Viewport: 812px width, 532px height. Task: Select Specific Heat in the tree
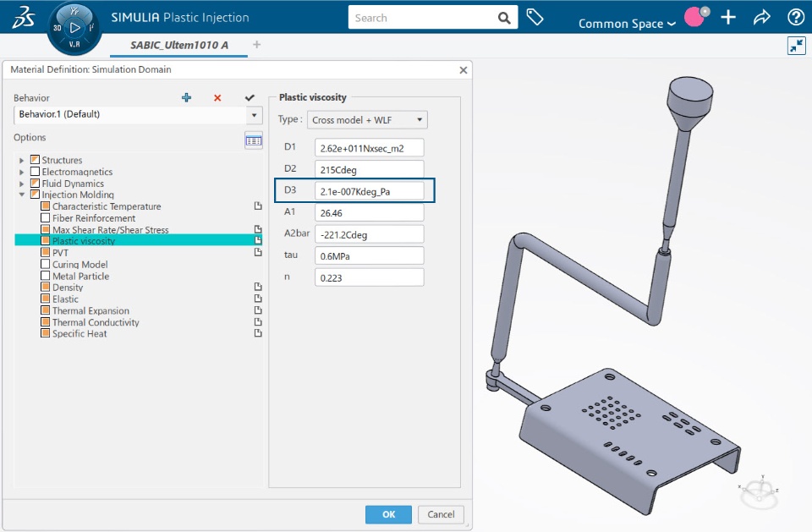[x=80, y=333]
